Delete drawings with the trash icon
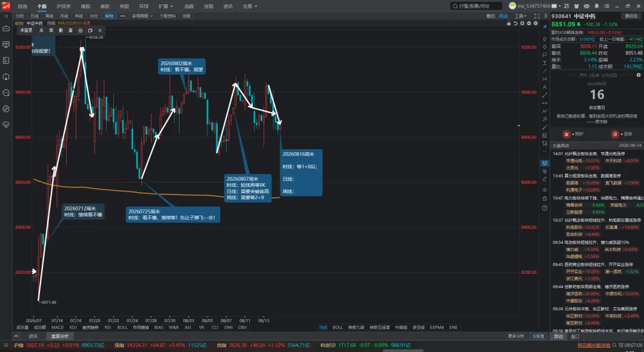Screen dimensions: 644x352 click(x=544, y=199)
